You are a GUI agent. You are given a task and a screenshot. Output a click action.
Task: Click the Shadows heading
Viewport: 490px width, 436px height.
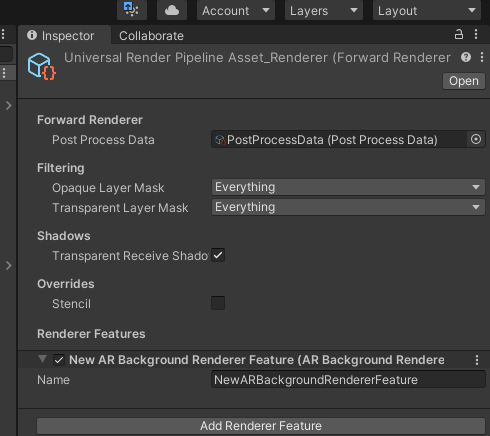pyautogui.click(x=64, y=236)
